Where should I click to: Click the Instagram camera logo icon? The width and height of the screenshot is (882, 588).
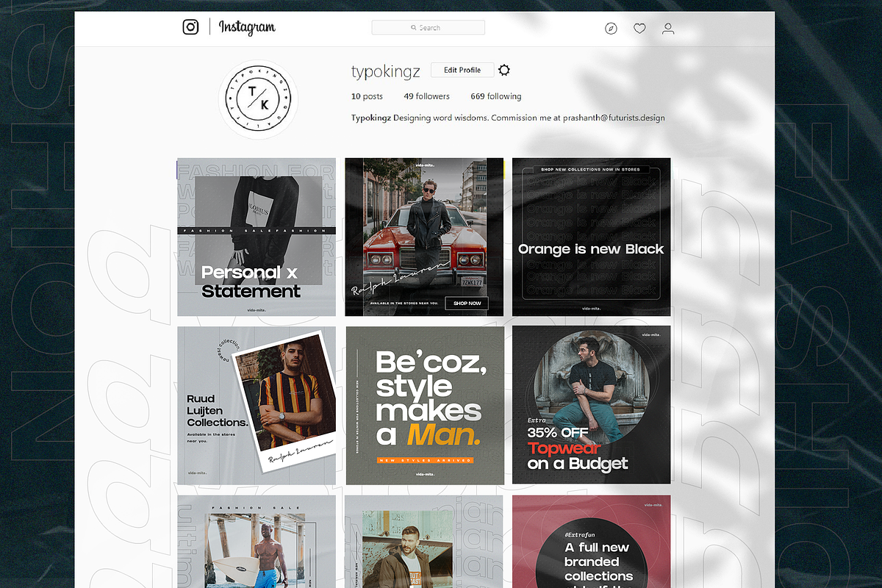pos(190,27)
